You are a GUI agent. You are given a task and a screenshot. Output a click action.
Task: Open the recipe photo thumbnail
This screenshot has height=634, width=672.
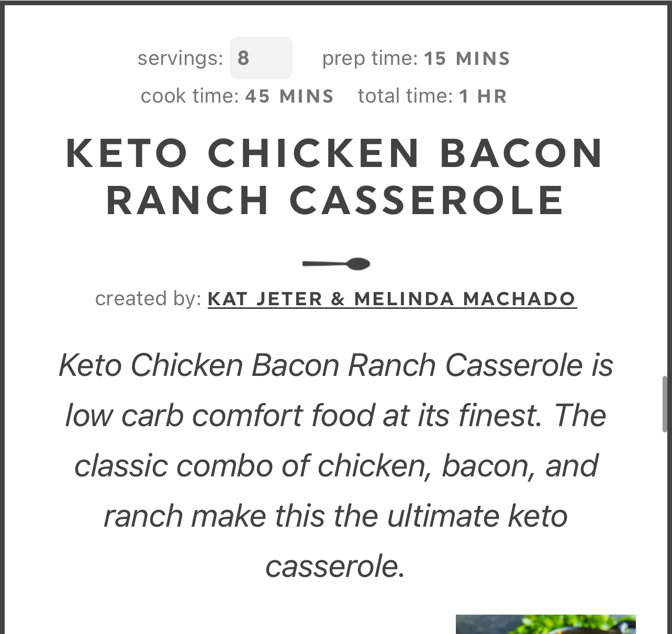545,625
